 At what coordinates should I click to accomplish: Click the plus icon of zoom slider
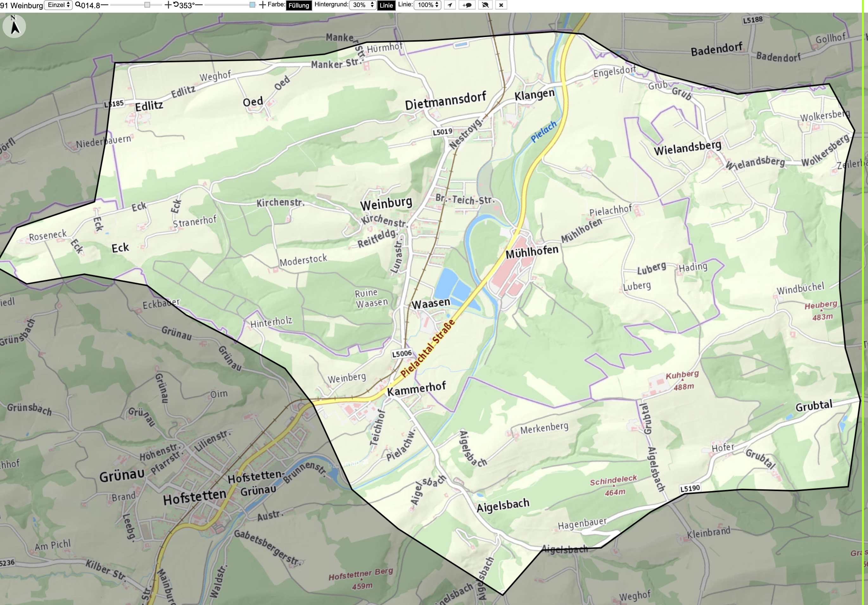coord(168,5)
